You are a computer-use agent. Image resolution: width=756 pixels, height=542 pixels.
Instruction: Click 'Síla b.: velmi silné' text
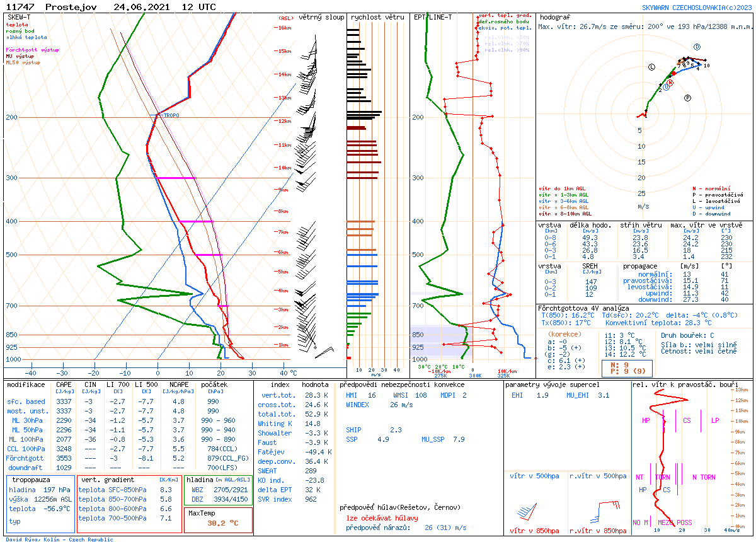[699, 344]
